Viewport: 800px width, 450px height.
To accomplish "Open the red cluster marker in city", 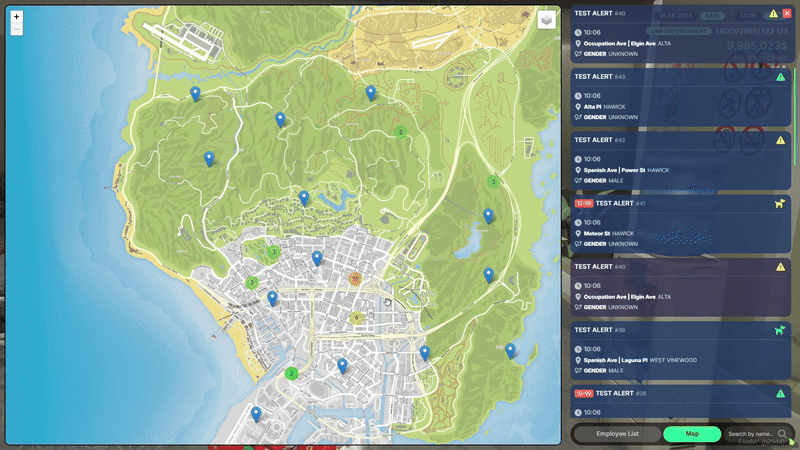I will click(x=355, y=279).
